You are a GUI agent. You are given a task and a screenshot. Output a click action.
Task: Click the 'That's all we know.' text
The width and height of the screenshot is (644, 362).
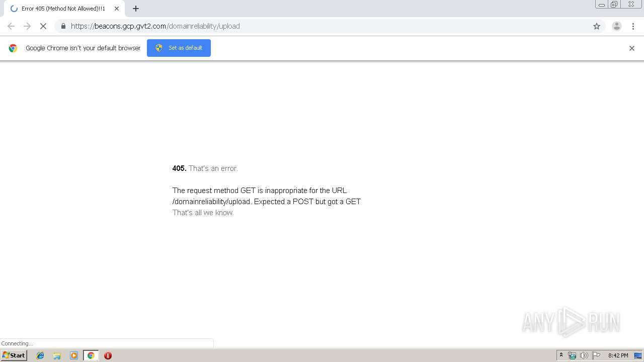(x=203, y=213)
